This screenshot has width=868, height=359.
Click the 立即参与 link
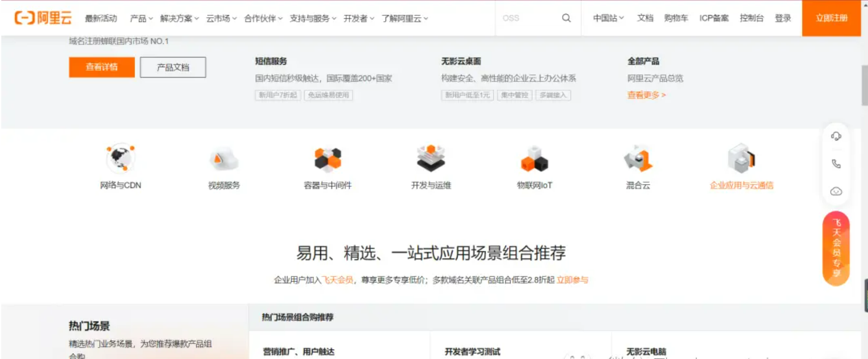(572, 280)
